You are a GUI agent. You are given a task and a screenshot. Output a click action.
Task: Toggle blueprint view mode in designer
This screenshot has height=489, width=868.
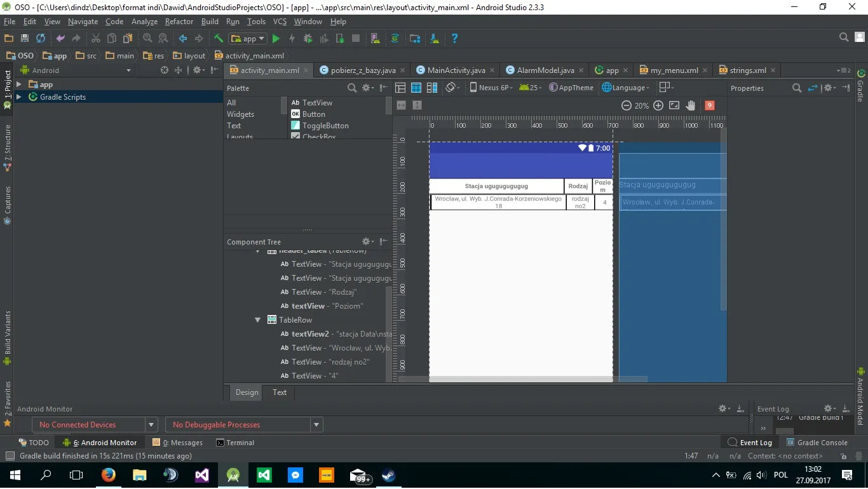[x=416, y=88]
